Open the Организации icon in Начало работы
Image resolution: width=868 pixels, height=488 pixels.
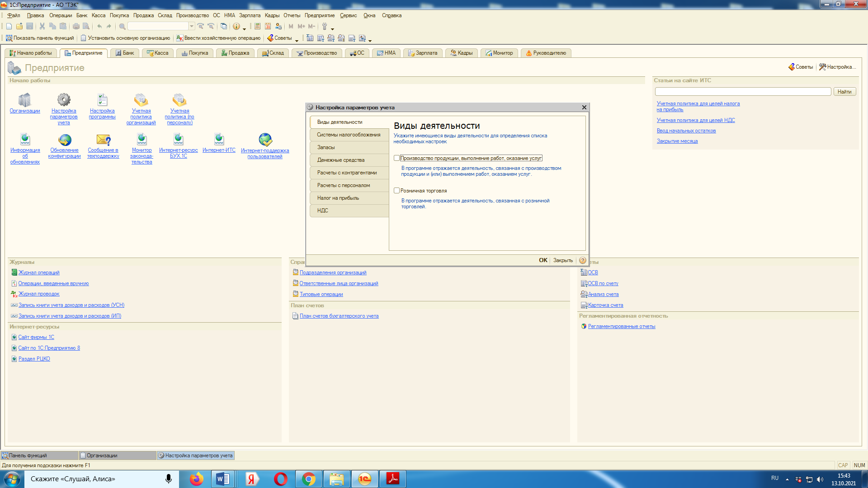[24, 100]
